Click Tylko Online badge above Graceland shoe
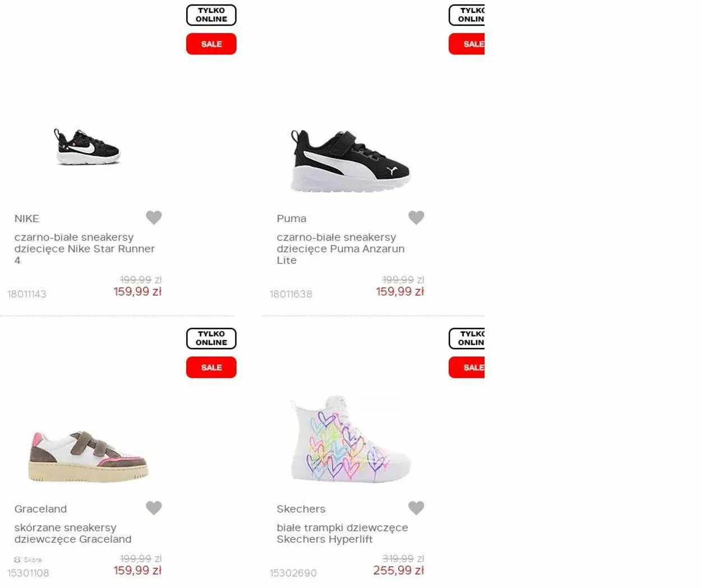701x588 pixels. click(x=211, y=339)
